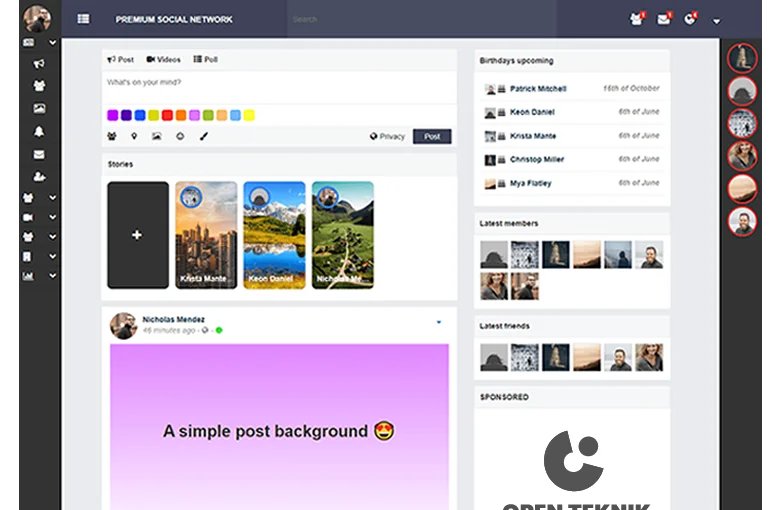Select the paintbrush icon in the post composer

[x=203, y=136]
